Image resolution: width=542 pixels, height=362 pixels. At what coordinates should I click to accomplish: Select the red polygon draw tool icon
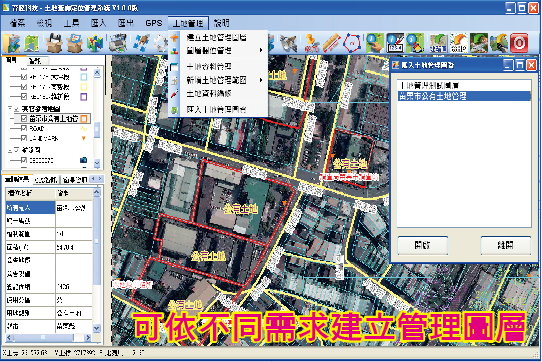pyautogui.click(x=352, y=43)
